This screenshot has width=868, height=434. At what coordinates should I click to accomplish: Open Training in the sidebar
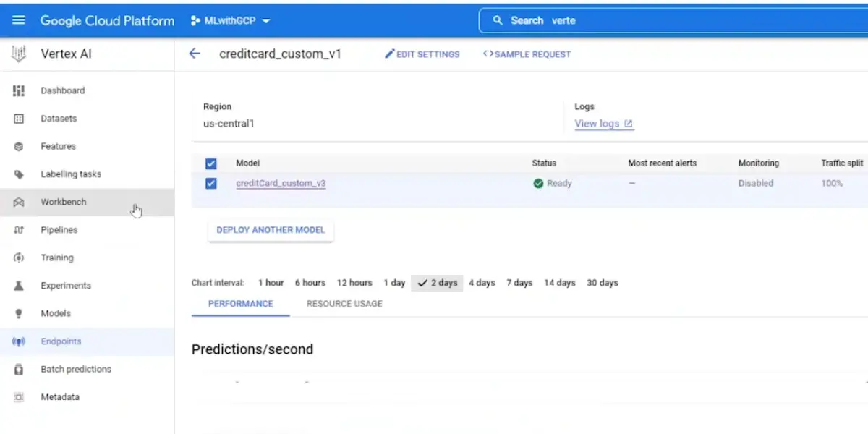(87, 258)
